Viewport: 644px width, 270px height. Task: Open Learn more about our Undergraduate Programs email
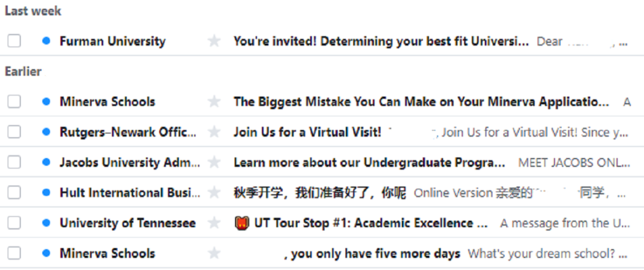(369, 163)
